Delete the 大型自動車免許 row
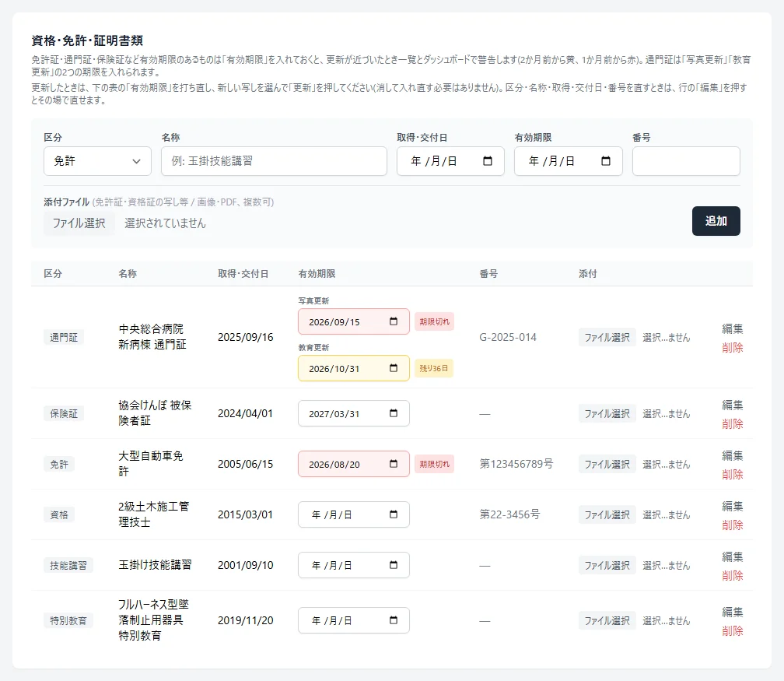 [x=733, y=474]
